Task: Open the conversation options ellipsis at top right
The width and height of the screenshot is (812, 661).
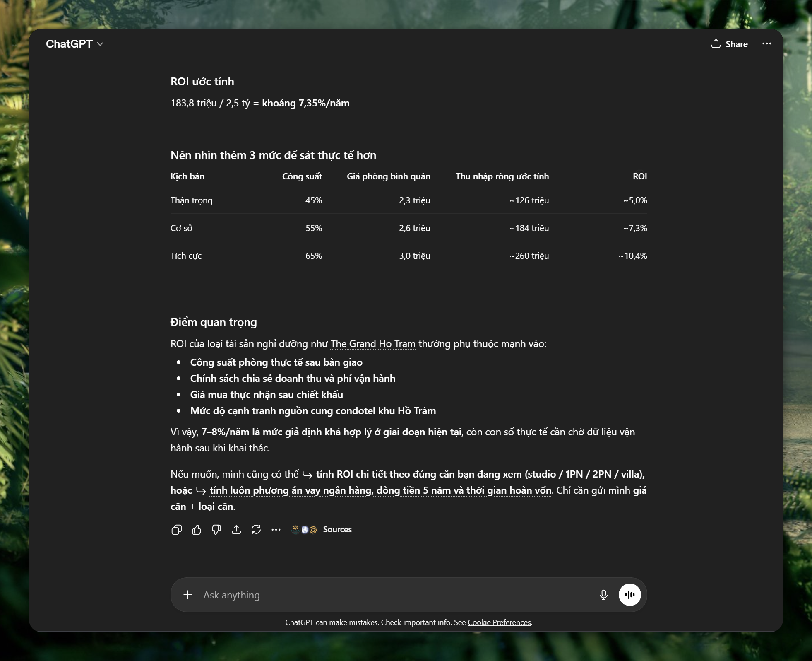Action: tap(767, 44)
